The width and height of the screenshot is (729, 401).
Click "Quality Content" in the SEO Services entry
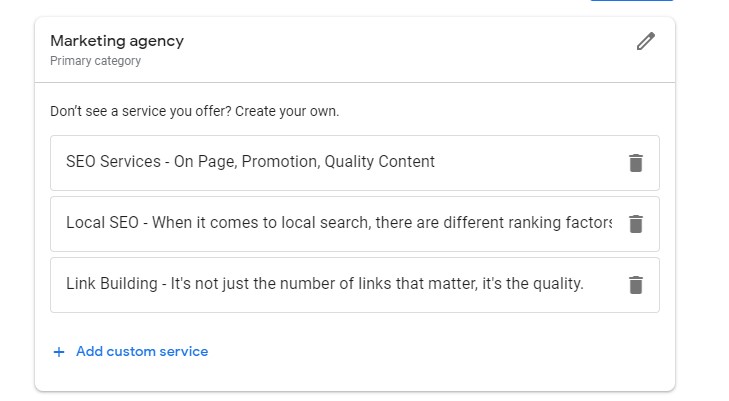tap(380, 162)
